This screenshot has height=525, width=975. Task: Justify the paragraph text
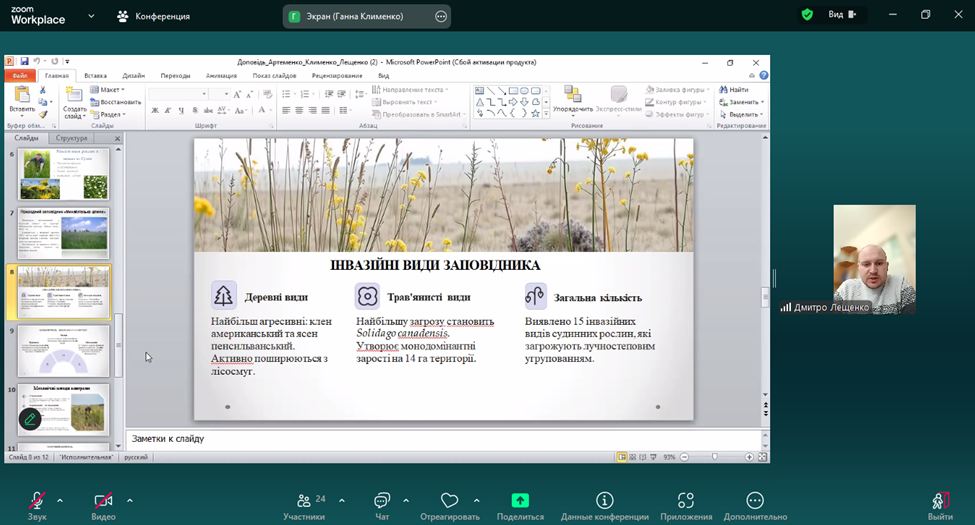coord(325,110)
